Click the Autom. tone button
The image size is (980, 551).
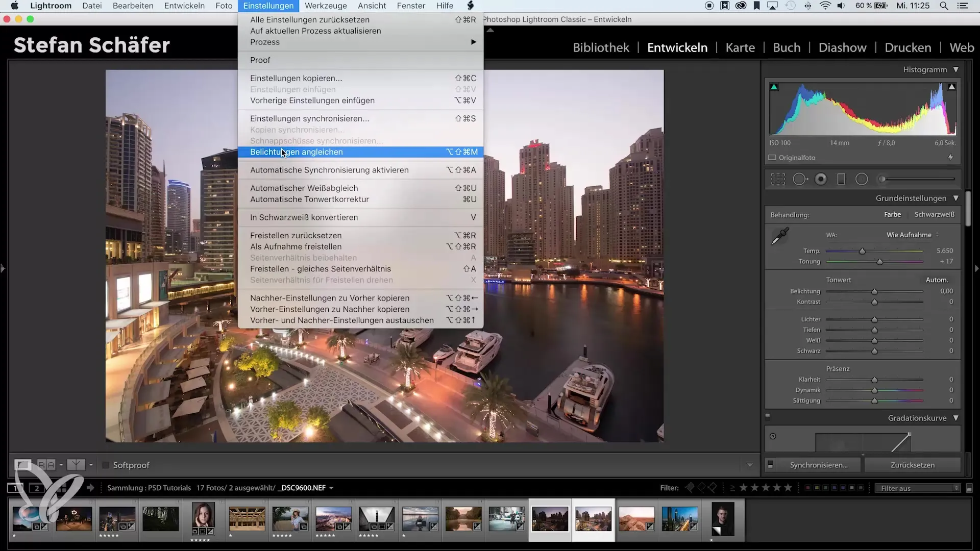pyautogui.click(x=937, y=280)
